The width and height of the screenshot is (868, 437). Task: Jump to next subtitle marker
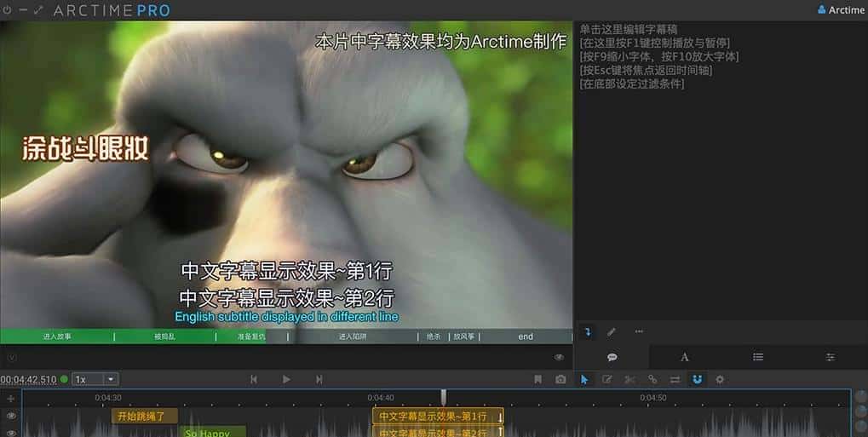click(x=319, y=379)
